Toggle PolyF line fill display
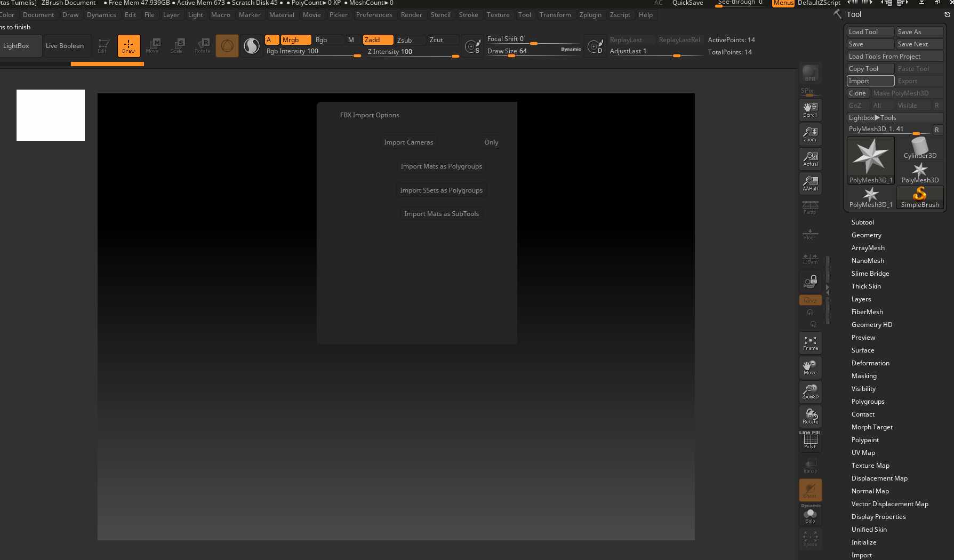This screenshot has width=954, height=560. [810, 440]
